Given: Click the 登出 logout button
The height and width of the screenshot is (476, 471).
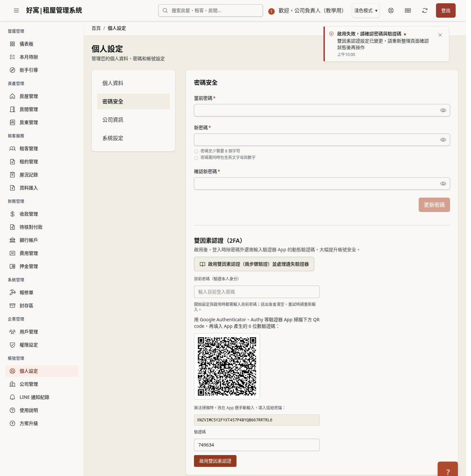Looking at the screenshot, I should (x=446, y=10).
